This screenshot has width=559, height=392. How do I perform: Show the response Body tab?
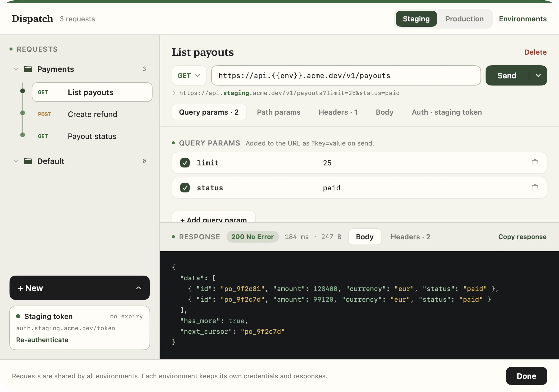point(365,237)
